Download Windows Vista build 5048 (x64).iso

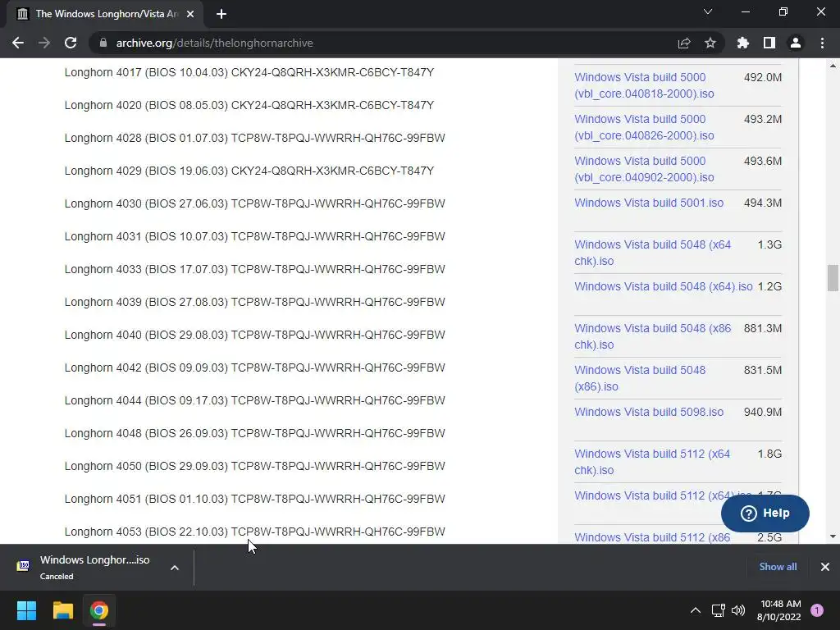tap(663, 286)
